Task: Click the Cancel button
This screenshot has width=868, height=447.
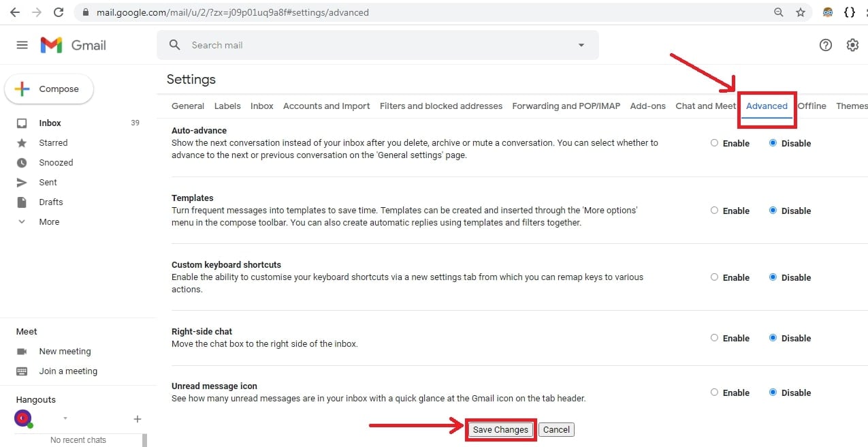Action: point(556,430)
